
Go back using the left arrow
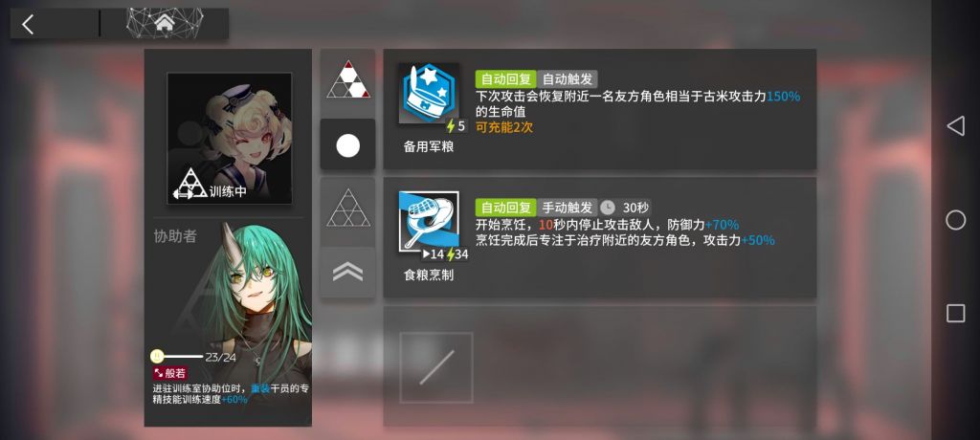pyautogui.click(x=28, y=24)
